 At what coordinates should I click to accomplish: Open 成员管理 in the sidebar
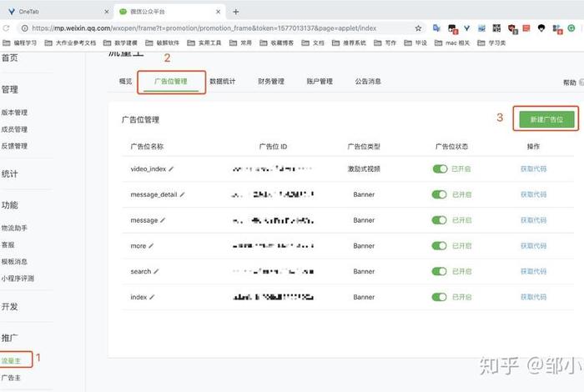click(x=14, y=129)
